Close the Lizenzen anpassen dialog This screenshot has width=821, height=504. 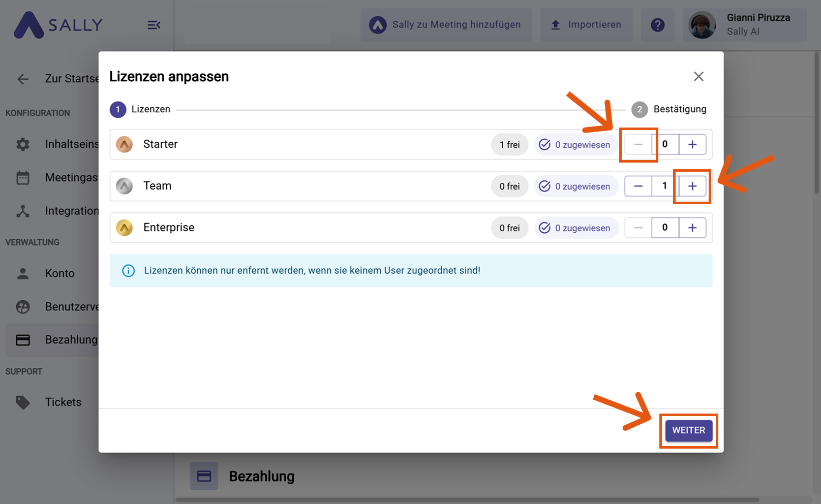point(698,76)
